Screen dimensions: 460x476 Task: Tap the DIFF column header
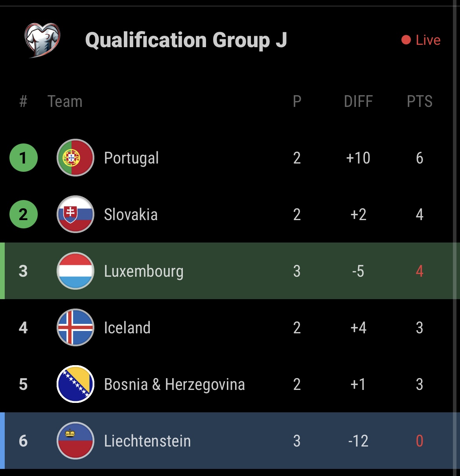pos(358,101)
